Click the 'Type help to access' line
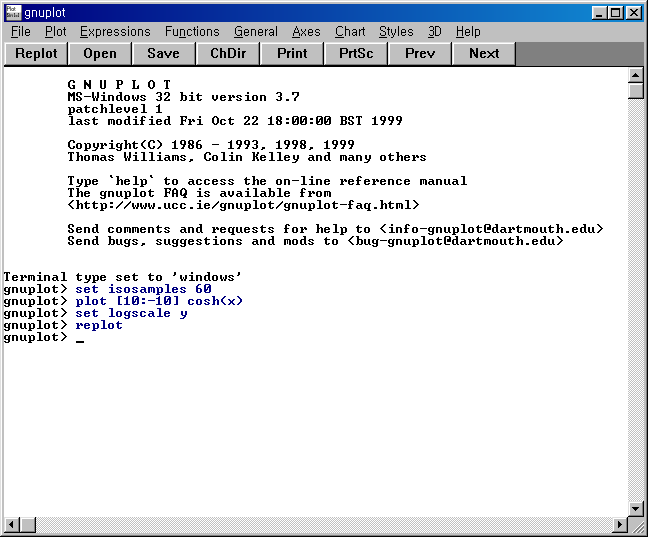Image resolution: width=648 pixels, height=537 pixels. [x=267, y=181]
